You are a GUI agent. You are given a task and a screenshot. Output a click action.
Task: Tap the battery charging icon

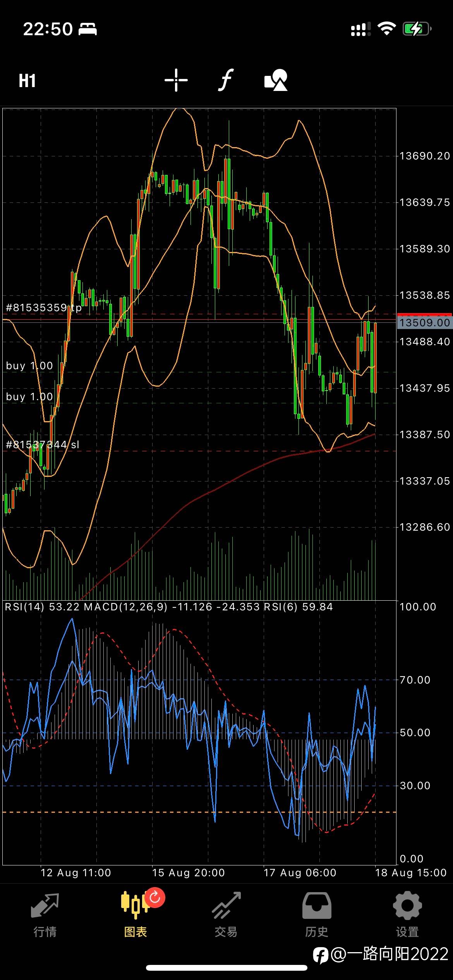click(417, 29)
